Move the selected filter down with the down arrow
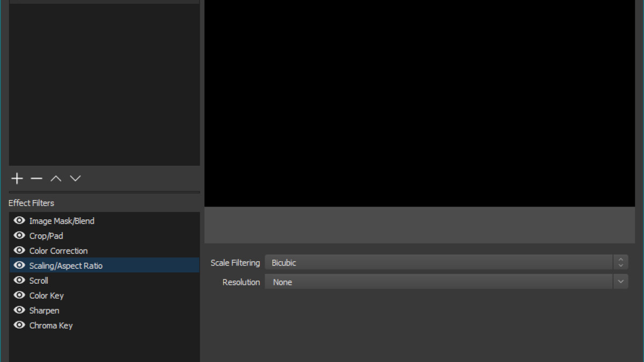This screenshot has height=362, width=644. coord(75,178)
